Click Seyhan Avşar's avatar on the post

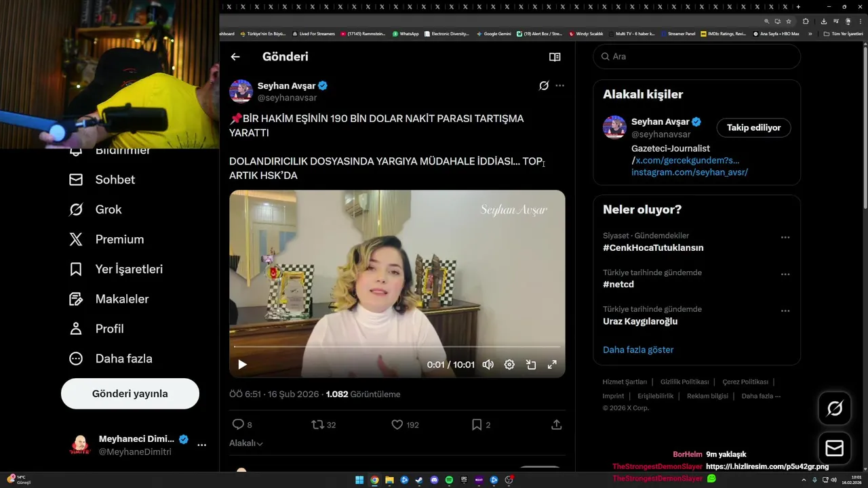click(241, 91)
